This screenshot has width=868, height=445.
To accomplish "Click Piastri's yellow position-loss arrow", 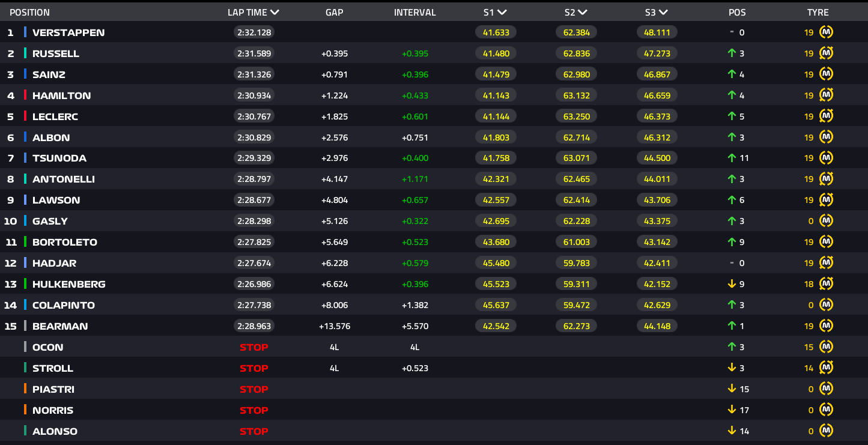I will pyautogui.click(x=732, y=389).
